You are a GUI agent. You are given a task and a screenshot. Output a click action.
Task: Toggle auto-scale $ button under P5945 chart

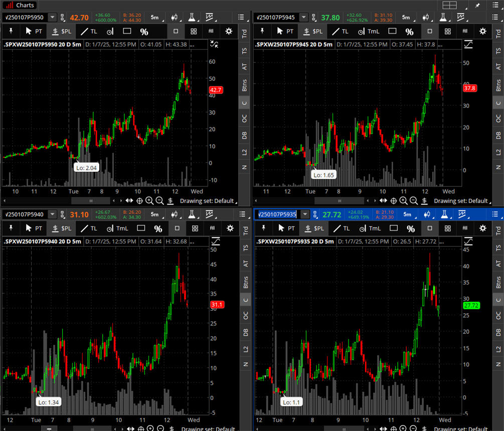pyautogui.click(x=425, y=201)
